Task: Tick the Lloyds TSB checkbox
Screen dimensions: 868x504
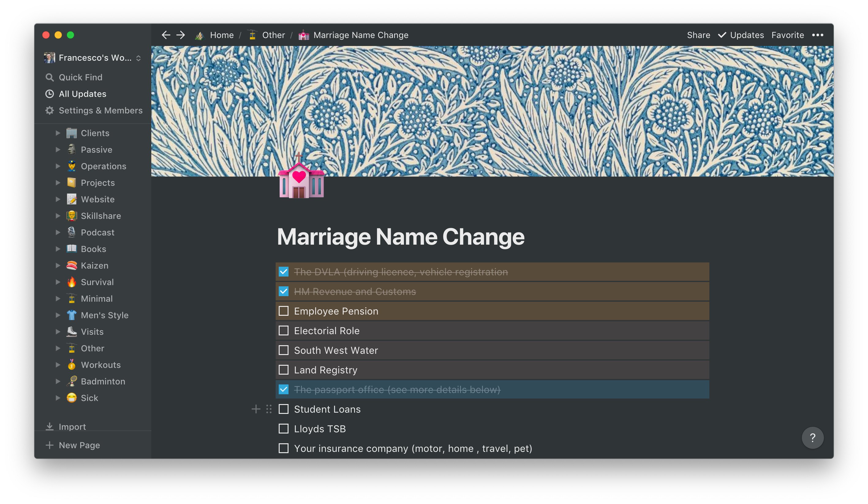Action: 284,429
